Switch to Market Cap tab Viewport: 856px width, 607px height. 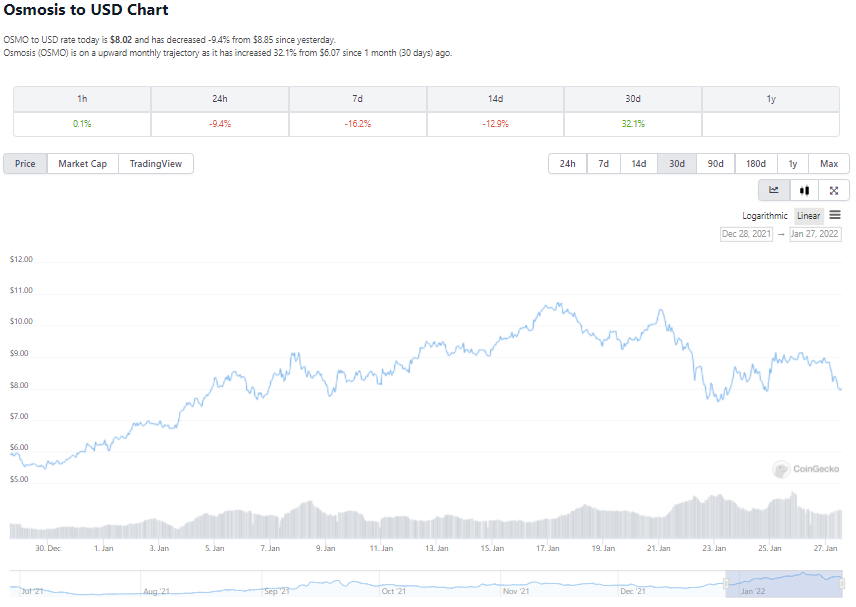[x=82, y=164]
